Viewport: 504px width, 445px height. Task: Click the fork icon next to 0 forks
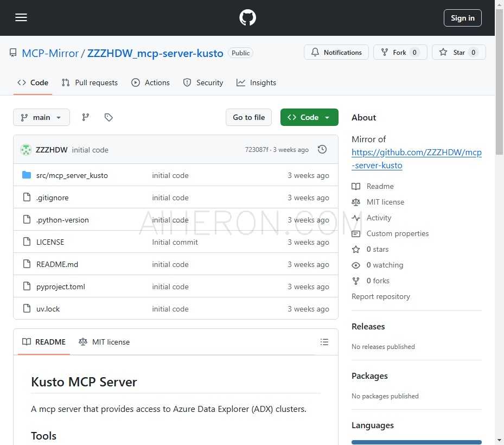coord(356,281)
